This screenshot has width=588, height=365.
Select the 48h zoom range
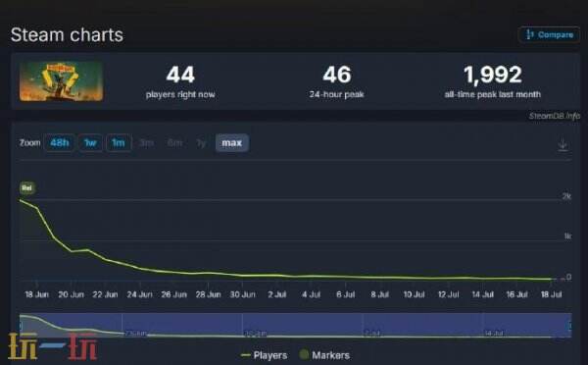[59, 143]
